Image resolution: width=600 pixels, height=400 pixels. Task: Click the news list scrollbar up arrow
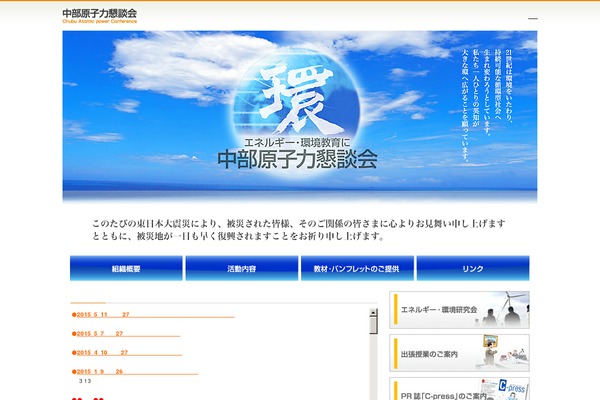tap(373, 314)
